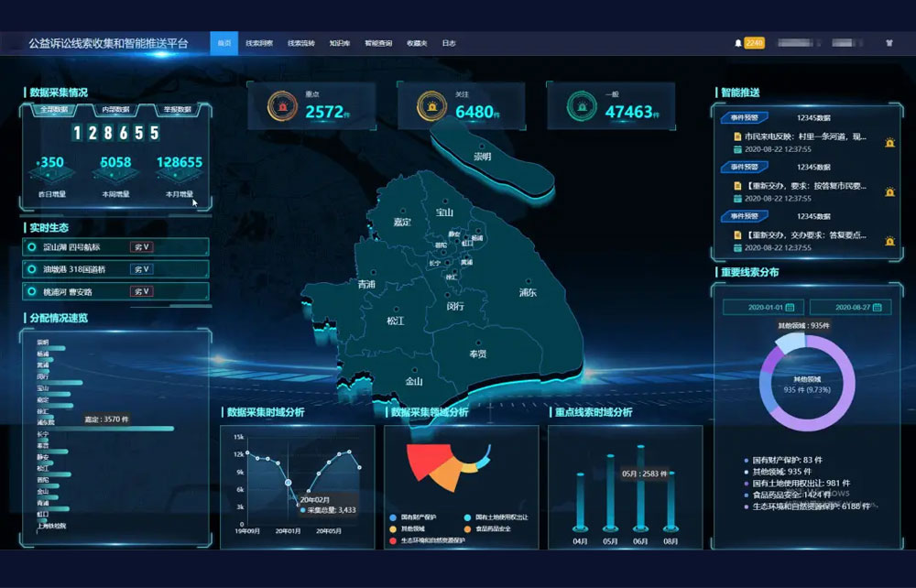Click the icon at far right of top bar
Image resolution: width=916 pixels, height=588 pixels.
[889, 43]
